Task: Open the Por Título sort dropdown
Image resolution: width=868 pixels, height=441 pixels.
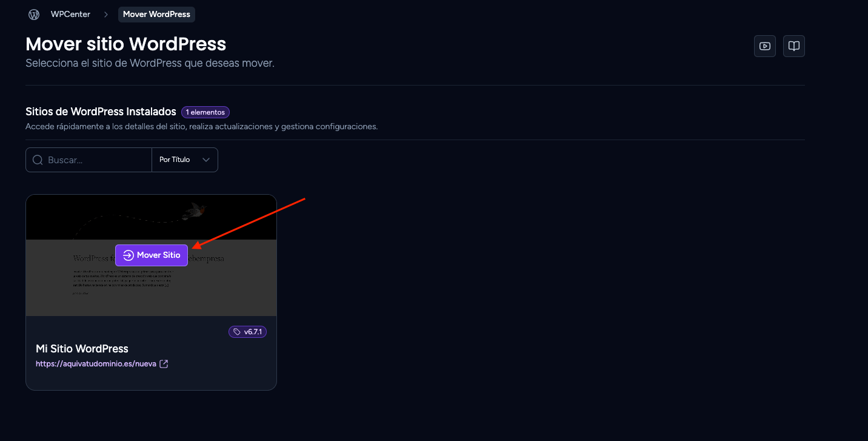Action: pyautogui.click(x=185, y=160)
